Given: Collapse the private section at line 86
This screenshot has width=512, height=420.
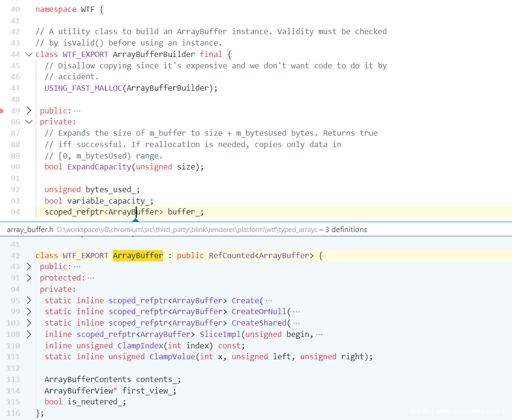Looking at the screenshot, I should (29, 122).
